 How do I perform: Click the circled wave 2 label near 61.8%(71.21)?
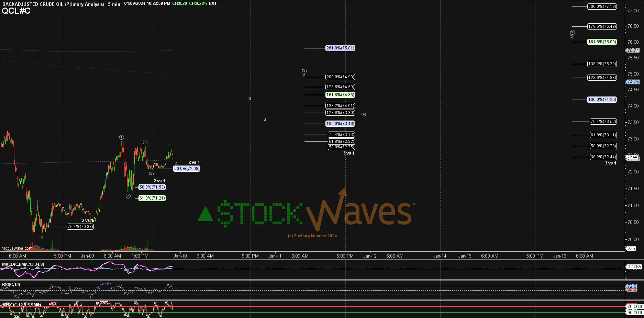pyautogui.click(x=128, y=196)
